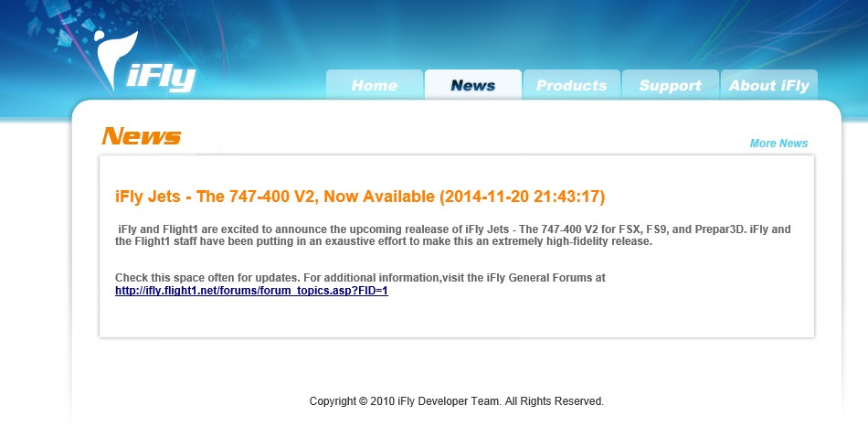Image resolution: width=868 pixels, height=437 pixels.
Task: Open the iFly forums URL link
Action: [251, 291]
